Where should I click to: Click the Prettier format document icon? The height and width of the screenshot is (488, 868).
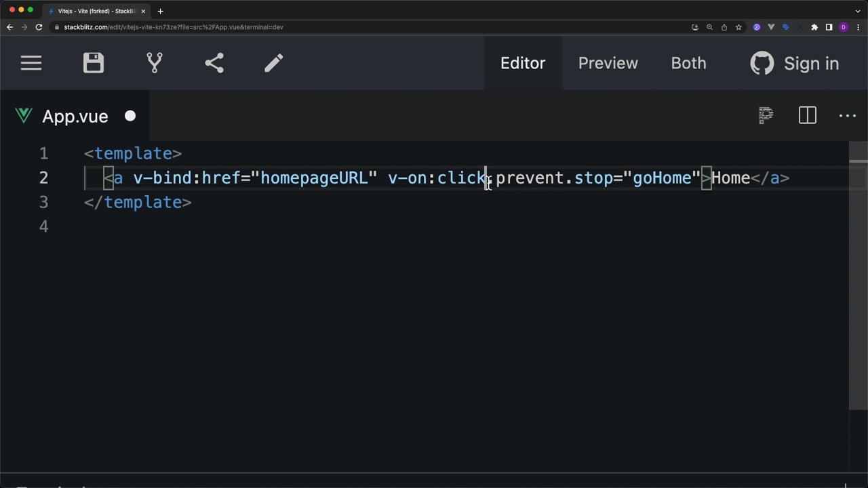tap(766, 115)
